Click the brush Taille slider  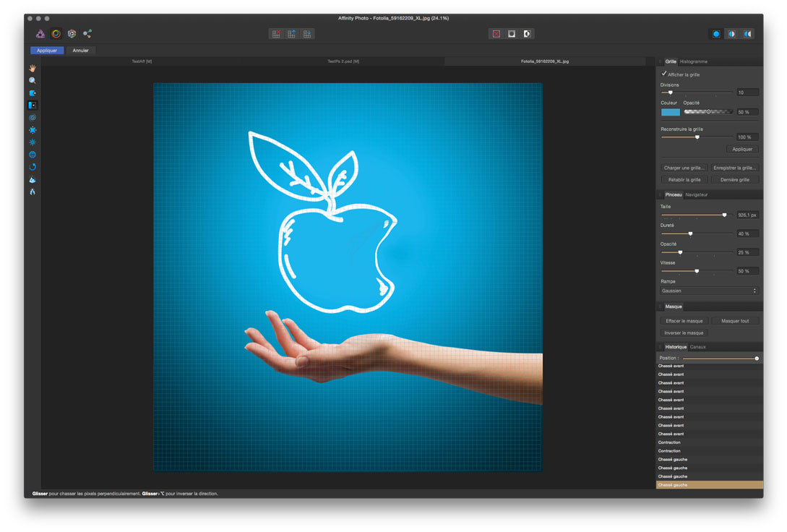point(697,215)
